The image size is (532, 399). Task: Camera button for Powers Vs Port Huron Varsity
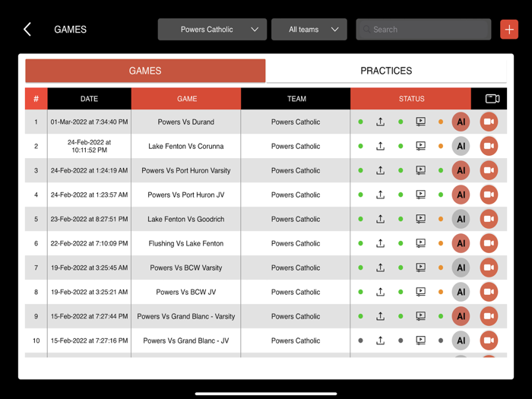489,170
